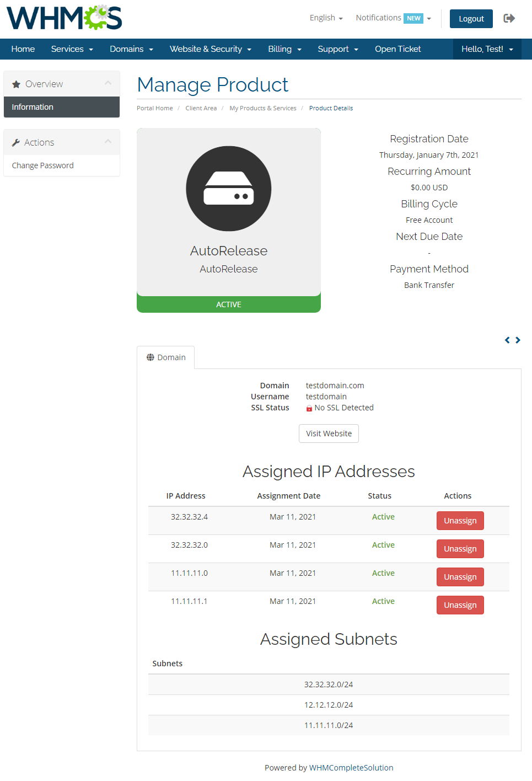This screenshot has width=532, height=781.
Task: Click the server product icon for AutoRelease
Action: [228, 189]
